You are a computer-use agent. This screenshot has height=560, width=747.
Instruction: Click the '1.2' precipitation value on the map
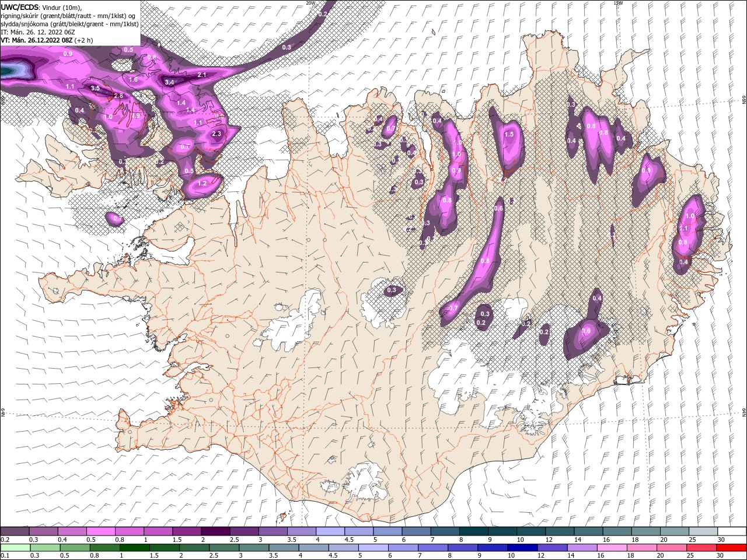pyautogui.click(x=203, y=183)
